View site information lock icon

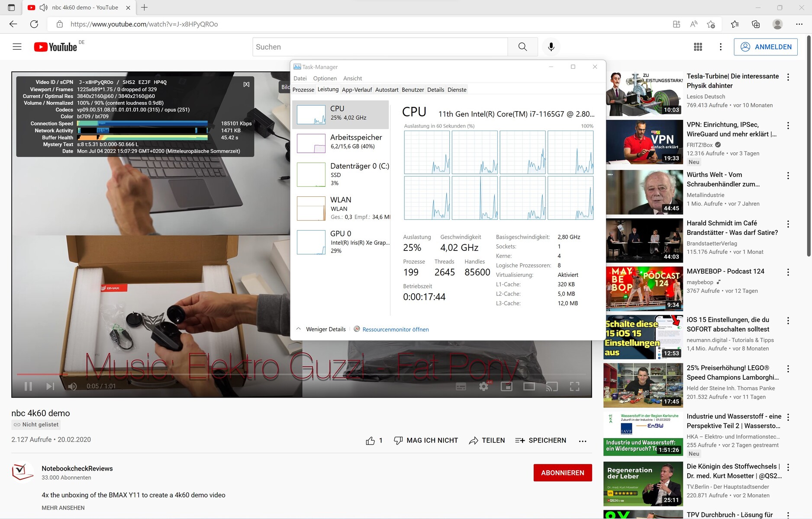tap(60, 24)
